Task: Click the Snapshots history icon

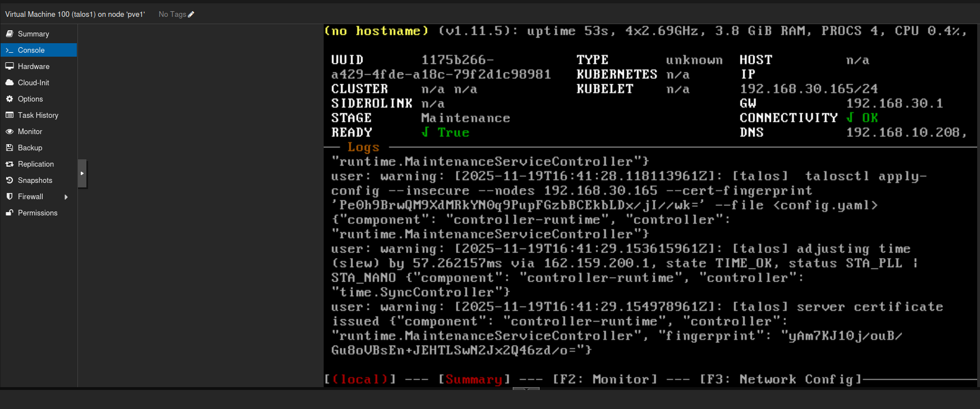Action: pyautogui.click(x=10, y=180)
